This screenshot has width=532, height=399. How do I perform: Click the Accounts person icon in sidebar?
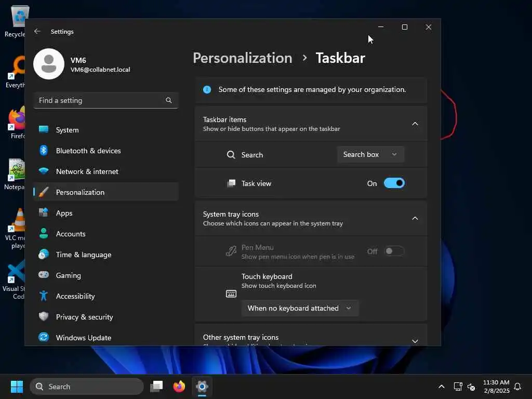[x=44, y=233]
